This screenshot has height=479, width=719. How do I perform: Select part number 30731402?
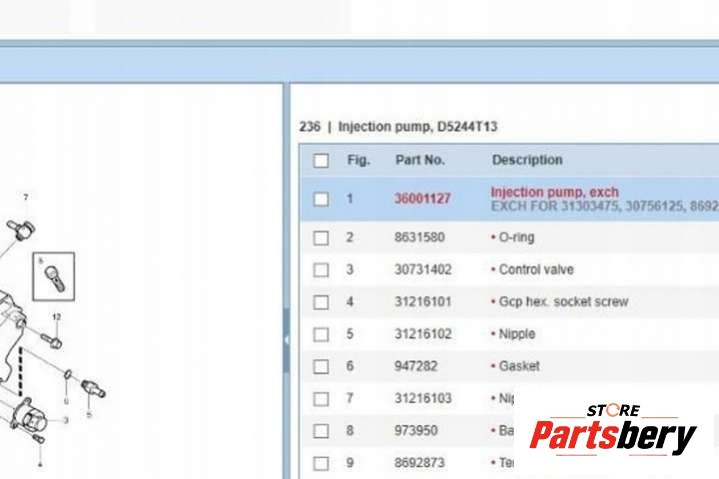(420, 270)
